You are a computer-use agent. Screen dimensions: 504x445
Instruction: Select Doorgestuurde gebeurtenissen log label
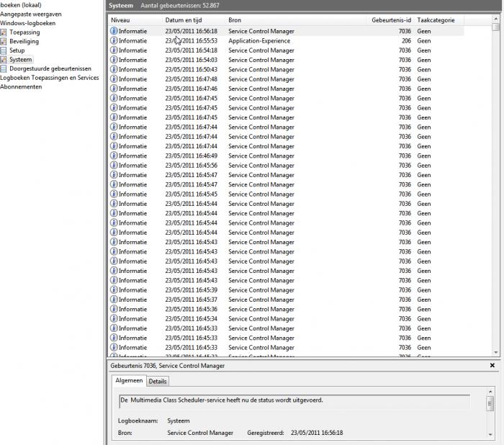pyautogui.click(x=50, y=68)
